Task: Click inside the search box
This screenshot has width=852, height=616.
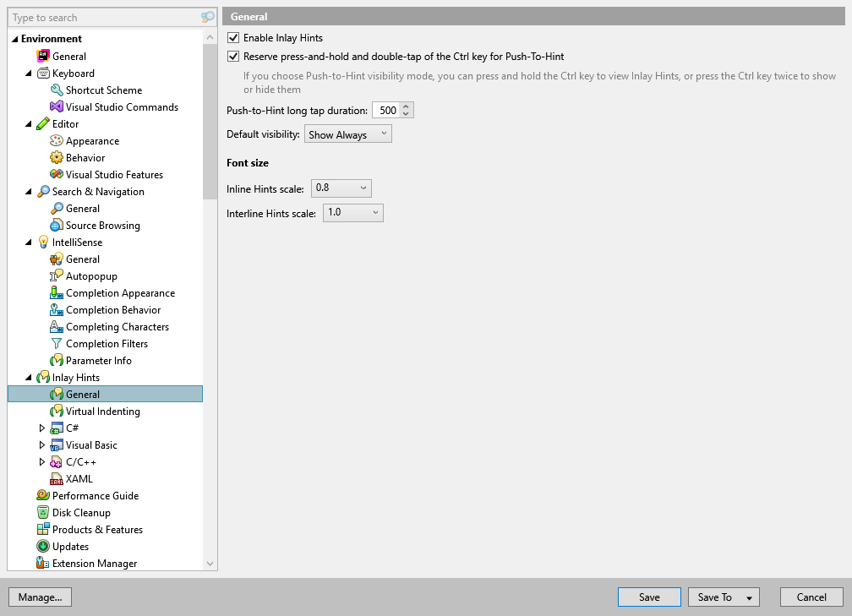Action: (x=101, y=17)
